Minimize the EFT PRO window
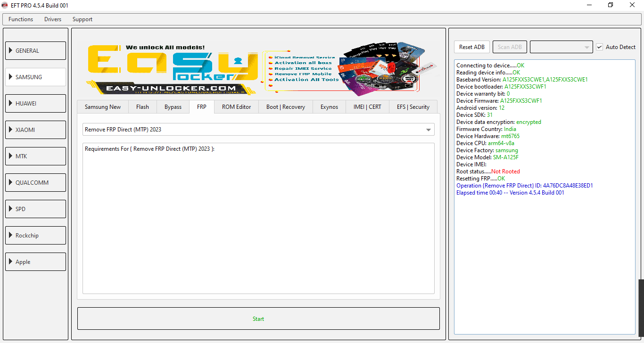The image size is (644, 343). point(589,5)
